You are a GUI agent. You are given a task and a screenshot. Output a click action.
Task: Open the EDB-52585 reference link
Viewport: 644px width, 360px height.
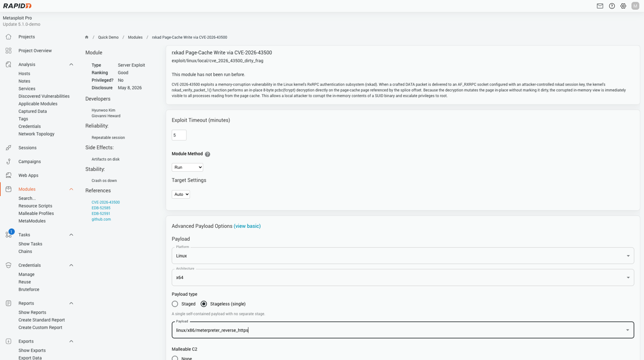pyautogui.click(x=101, y=208)
